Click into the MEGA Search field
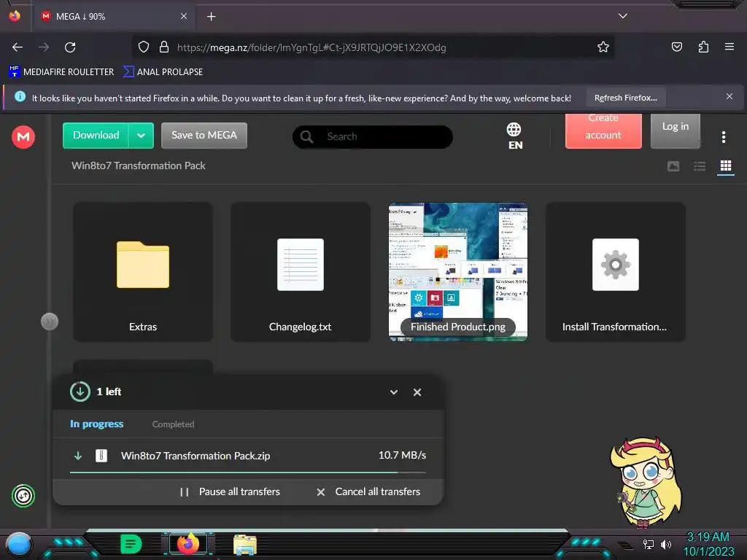Image resolution: width=747 pixels, height=560 pixels. click(x=372, y=136)
